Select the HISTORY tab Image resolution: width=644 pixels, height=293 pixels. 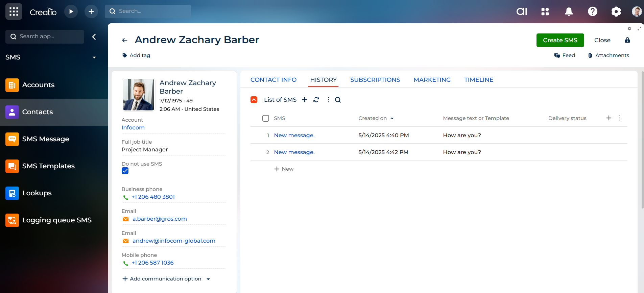pos(324,80)
